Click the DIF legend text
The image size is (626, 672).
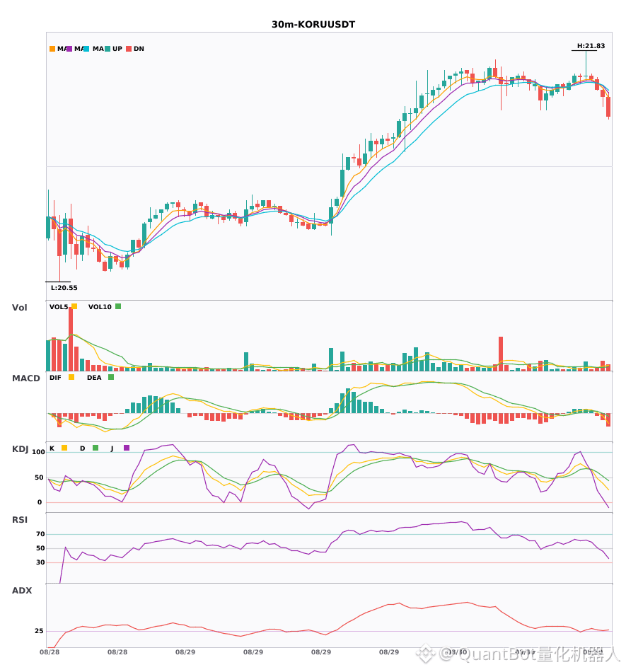55,378
